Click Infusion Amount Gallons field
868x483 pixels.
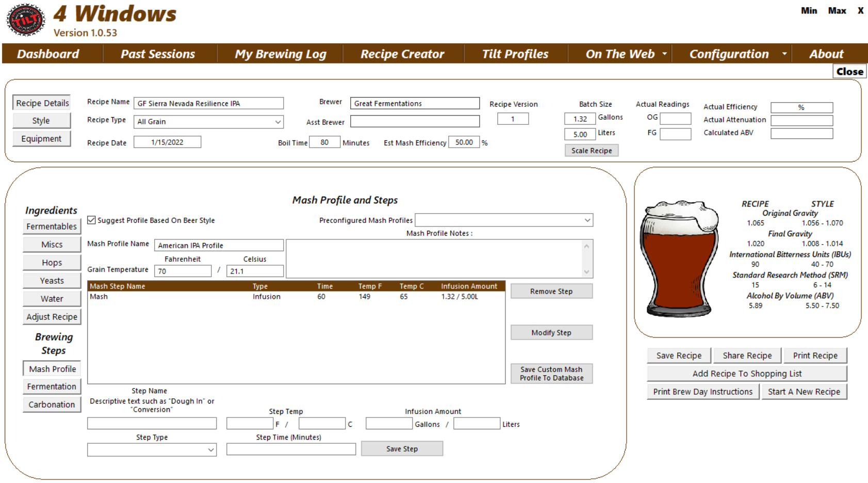coord(389,424)
